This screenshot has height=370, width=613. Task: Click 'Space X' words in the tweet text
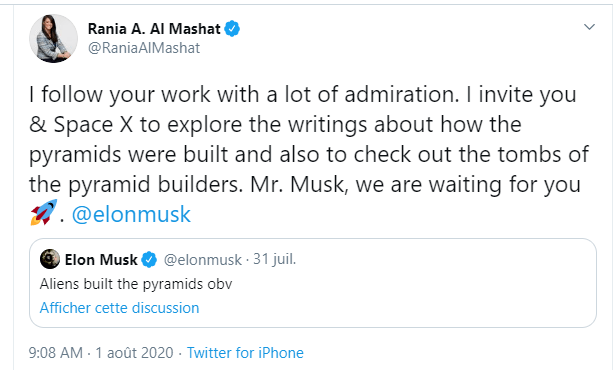(x=93, y=125)
